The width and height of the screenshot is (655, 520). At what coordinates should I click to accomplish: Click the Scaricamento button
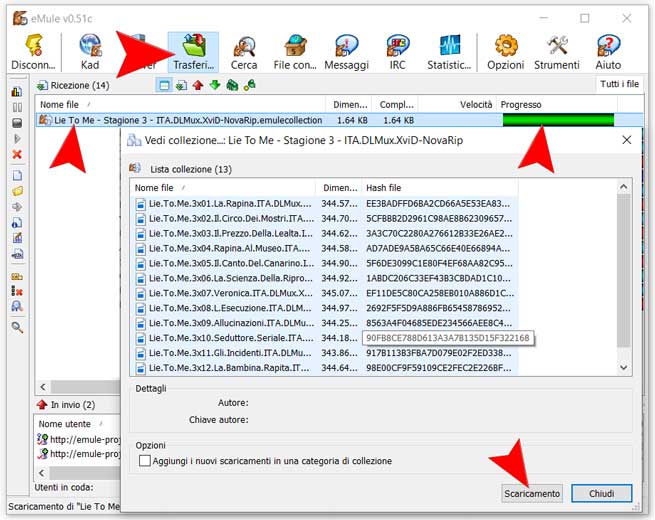531,494
